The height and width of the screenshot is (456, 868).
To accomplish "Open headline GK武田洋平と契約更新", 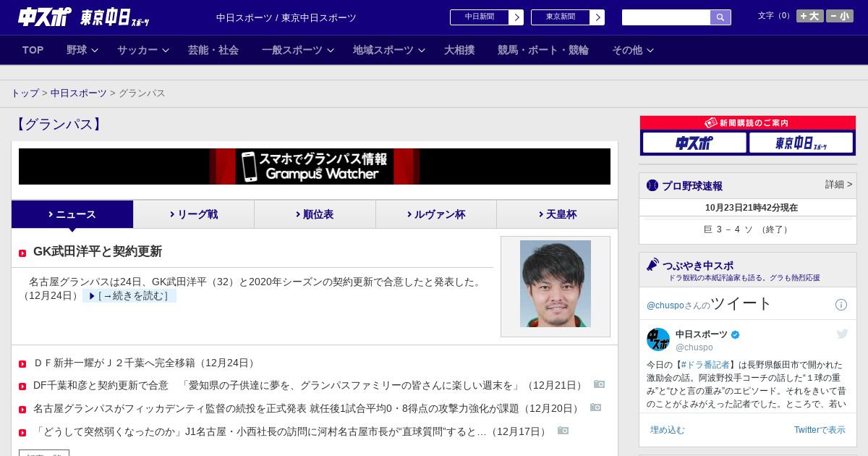I will pos(98,252).
